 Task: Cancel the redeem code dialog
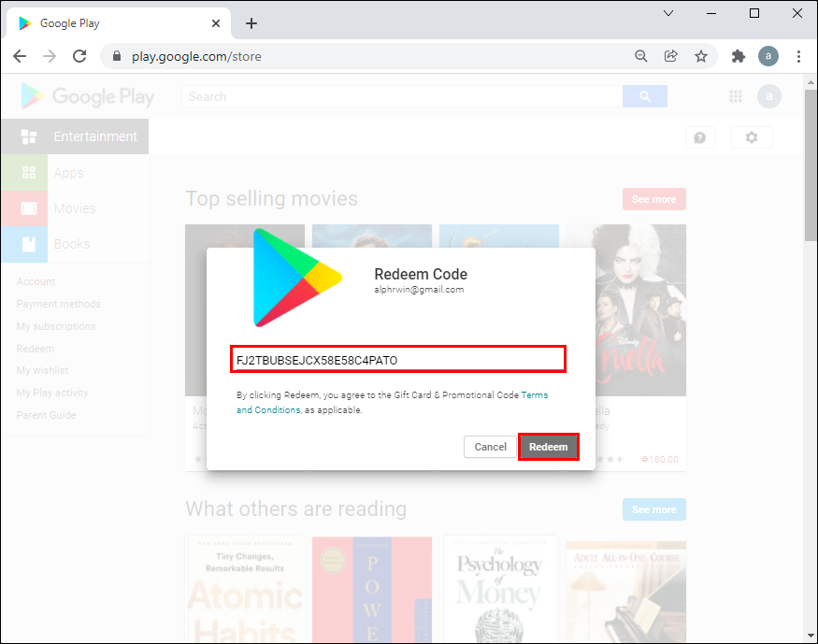click(x=489, y=447)
